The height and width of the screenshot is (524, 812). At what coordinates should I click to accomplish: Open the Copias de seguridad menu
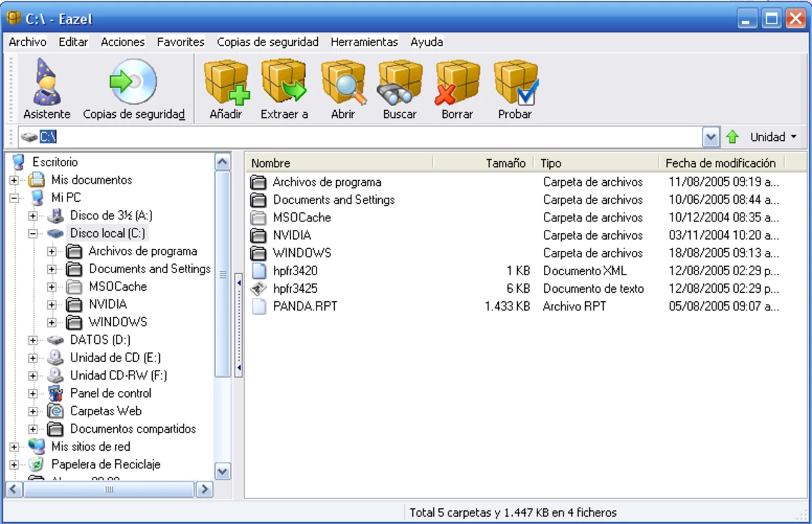267,42
